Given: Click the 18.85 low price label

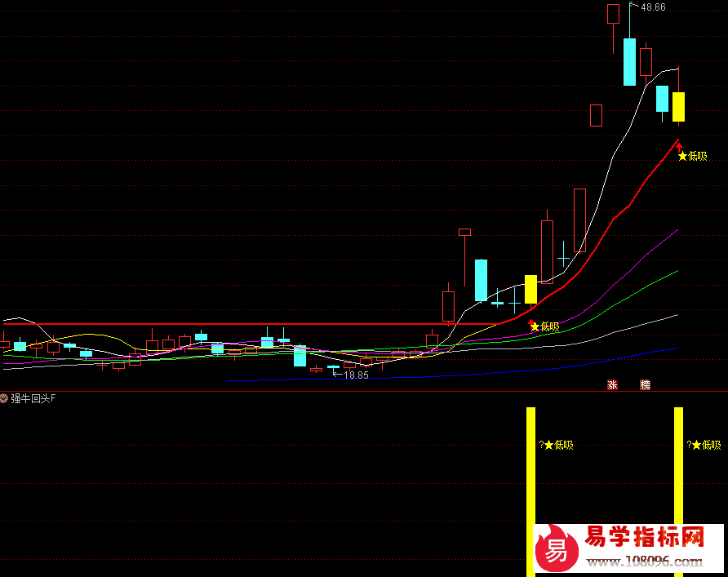Looking at the screenshot, I should [356, 375].
